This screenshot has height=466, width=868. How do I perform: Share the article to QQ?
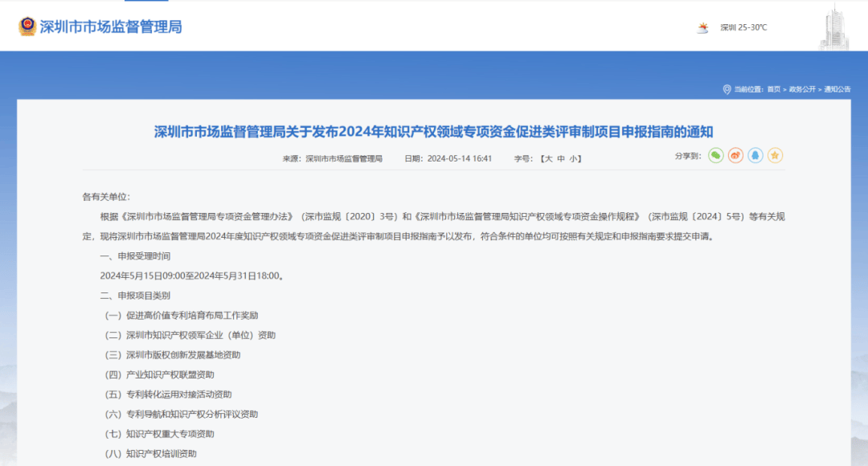click(755, 156)
